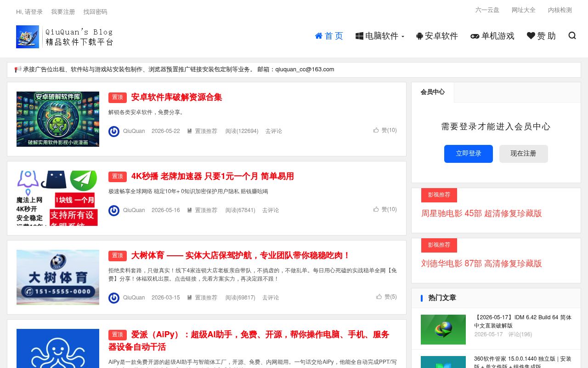Viewport: 588px width, 368px height.
Task: Click 阅读(122694) count text
Action: 242,131
